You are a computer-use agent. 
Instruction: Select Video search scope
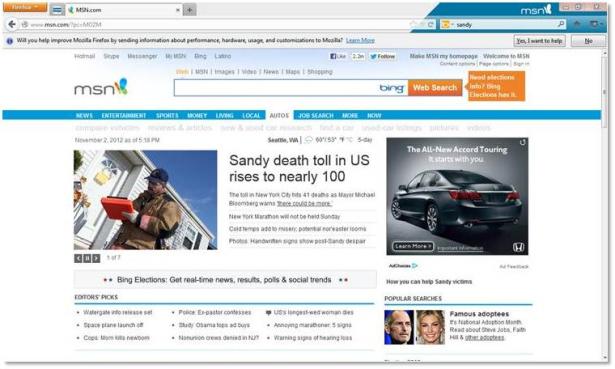[249, 72]
